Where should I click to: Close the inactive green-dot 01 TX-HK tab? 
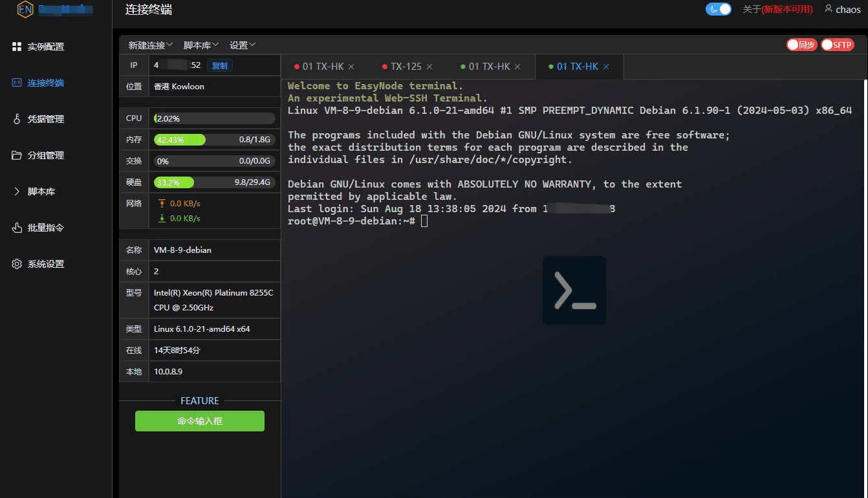(x=517, y=67)
